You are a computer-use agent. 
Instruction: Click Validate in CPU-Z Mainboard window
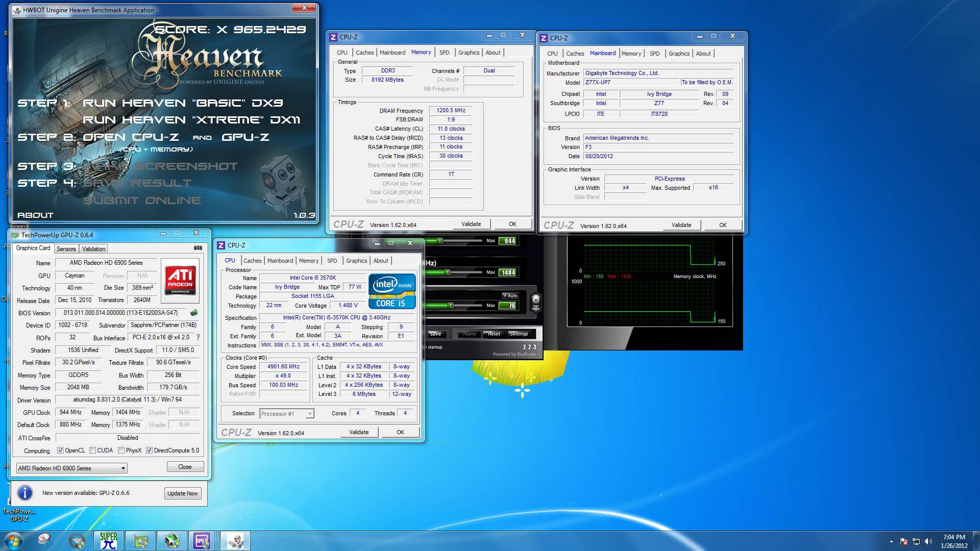pos(681,225)
